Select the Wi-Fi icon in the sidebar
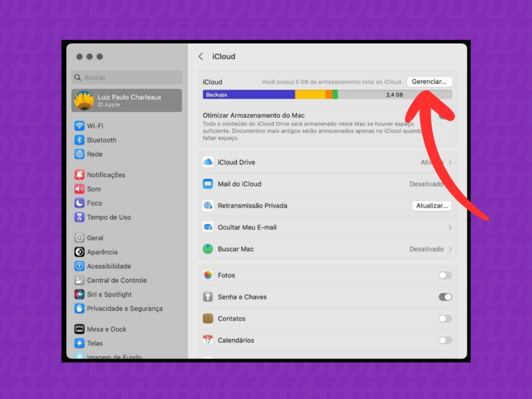 pos(79,125)
